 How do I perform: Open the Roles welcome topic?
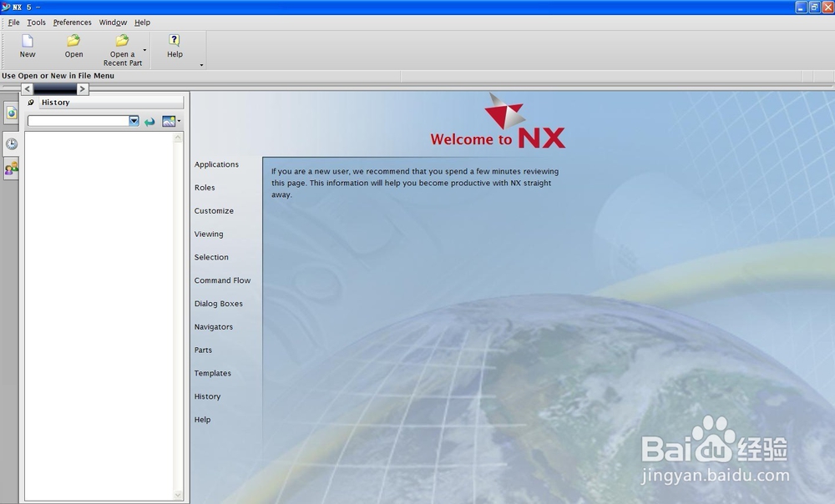coord(205,188)
